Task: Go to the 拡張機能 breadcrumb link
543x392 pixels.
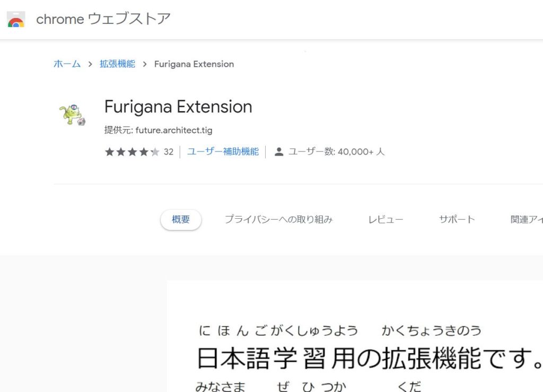Action: (x=117, y=64)
